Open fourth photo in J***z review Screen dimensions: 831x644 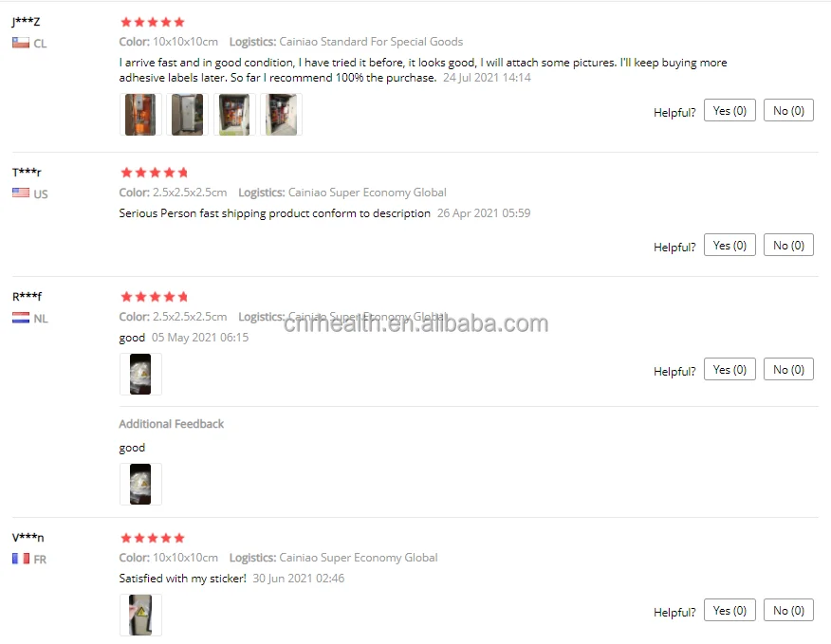point(281,115)
